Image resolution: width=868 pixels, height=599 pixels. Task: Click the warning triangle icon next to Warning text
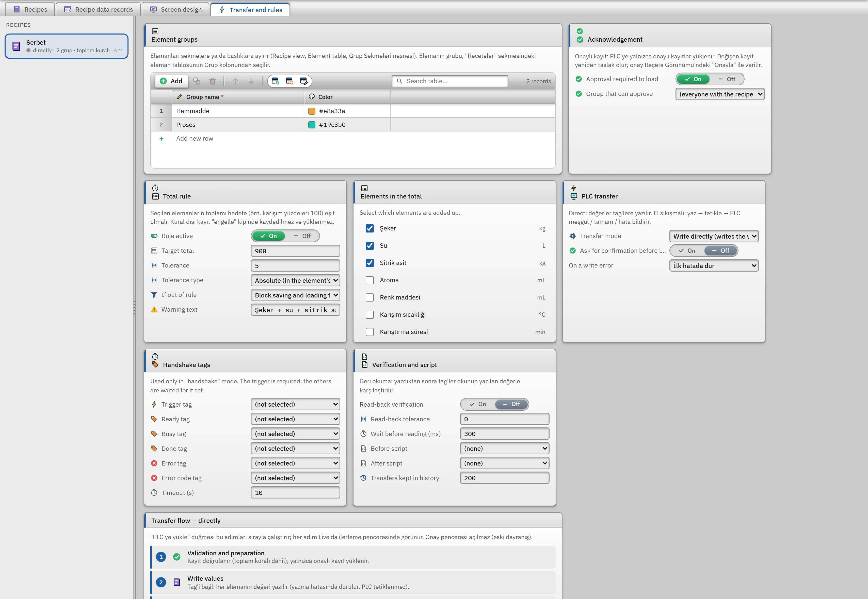point(154,310)
